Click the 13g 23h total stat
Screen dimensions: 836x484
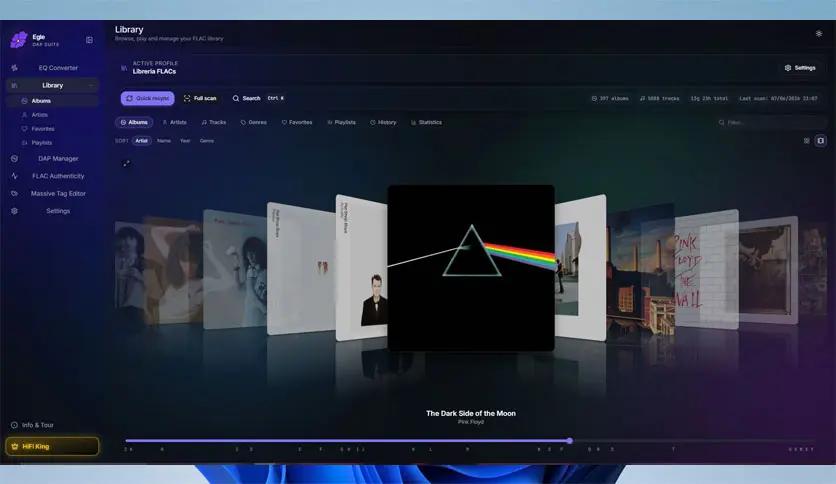709,99
